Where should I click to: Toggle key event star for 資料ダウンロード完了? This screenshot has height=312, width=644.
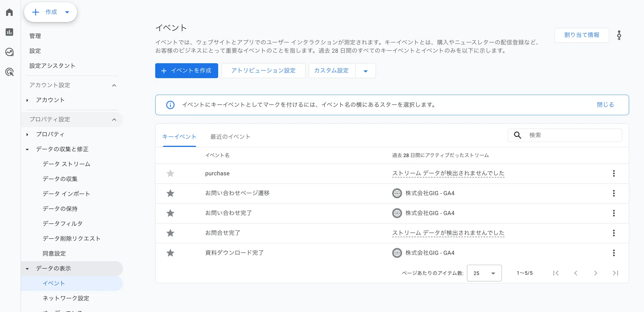170,253
